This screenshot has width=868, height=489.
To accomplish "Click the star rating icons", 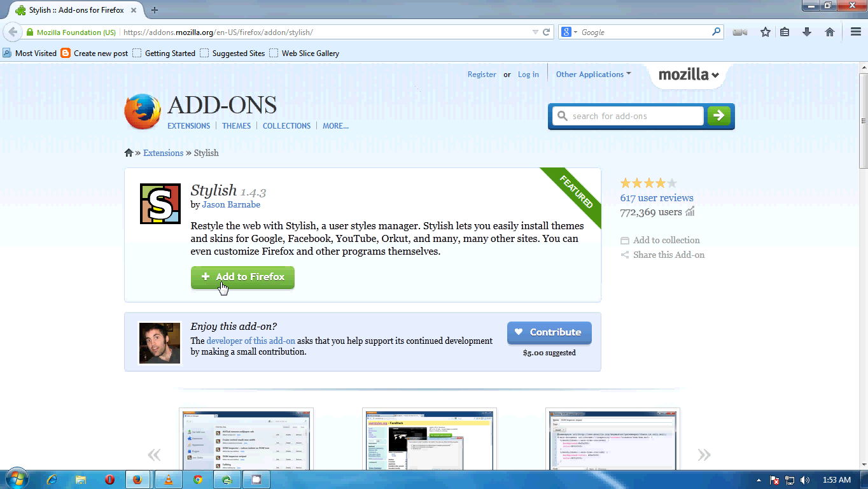I will pos(648,183).
